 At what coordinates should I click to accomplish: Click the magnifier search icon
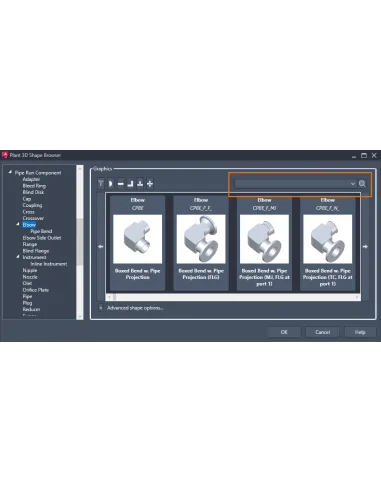coord(362,184)
